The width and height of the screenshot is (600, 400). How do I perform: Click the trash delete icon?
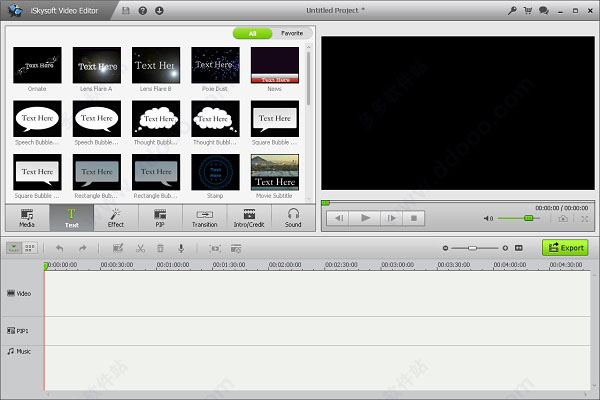160,248
